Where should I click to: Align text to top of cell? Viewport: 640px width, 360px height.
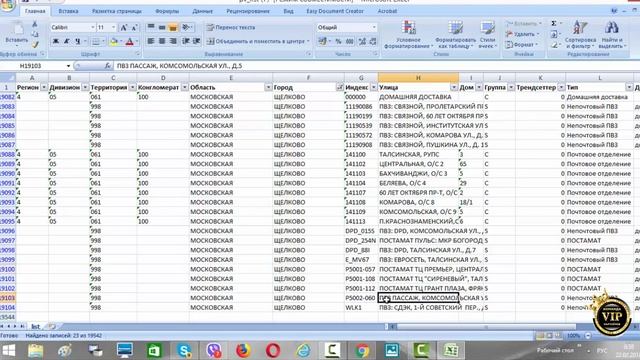click(151, 27)
